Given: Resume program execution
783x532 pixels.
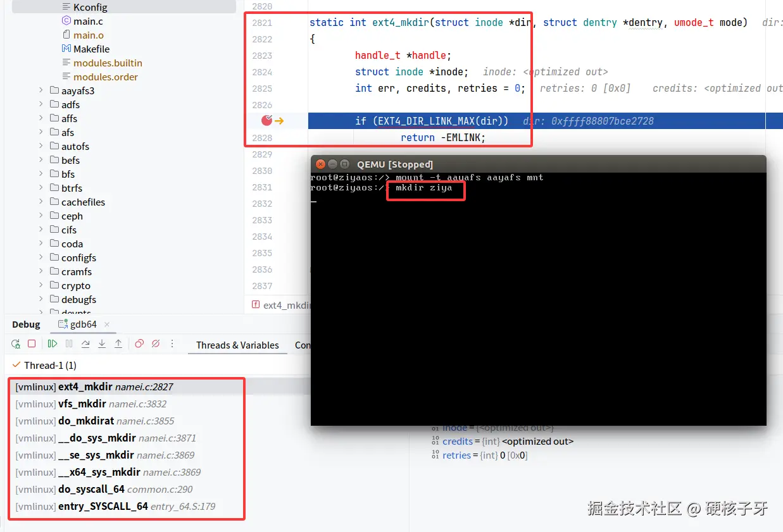Looking at the screenshot, I should 53,344.
